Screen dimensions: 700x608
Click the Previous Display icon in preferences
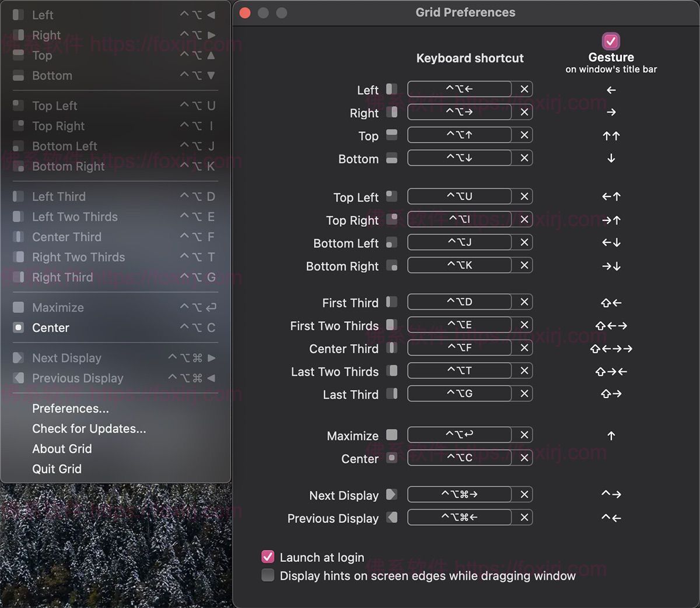tap(392, 517)
